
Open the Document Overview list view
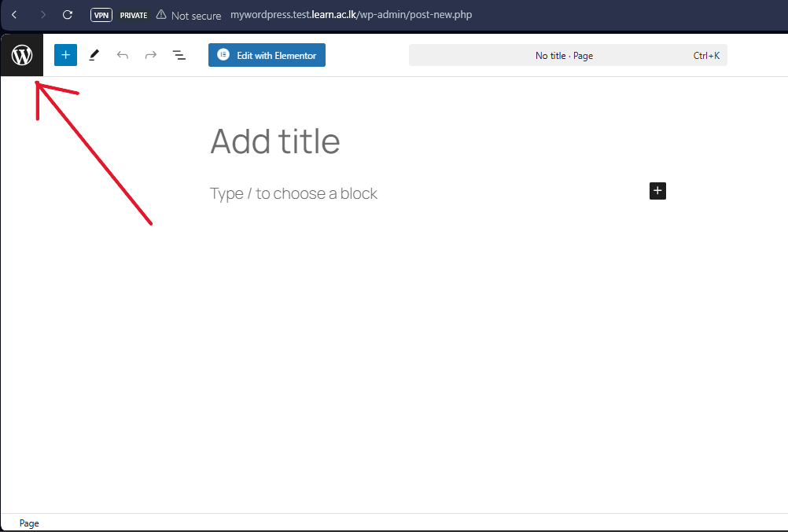pyautogui.click(x=179, y=55)
